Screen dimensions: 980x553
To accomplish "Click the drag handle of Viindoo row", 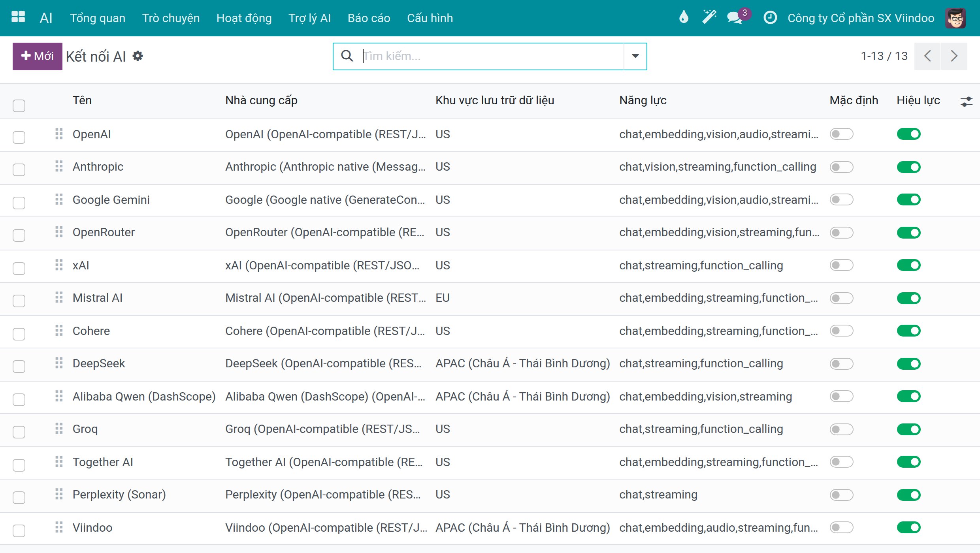I will 59,527.
